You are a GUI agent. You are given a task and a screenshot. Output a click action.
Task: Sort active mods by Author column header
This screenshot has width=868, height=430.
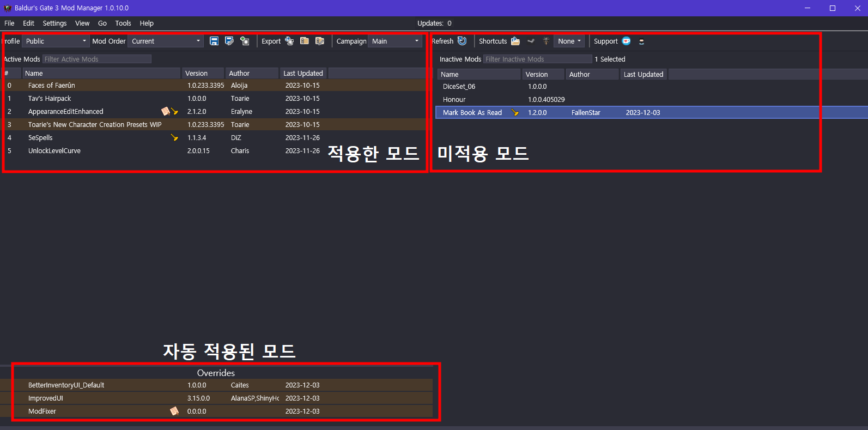[x=252, y=73]
